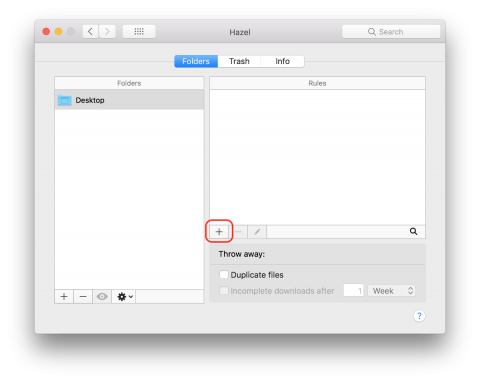This screenshot has width=480, height=383.
Task: Click the rules search magnifier icon
Action: tap(413, 231)
